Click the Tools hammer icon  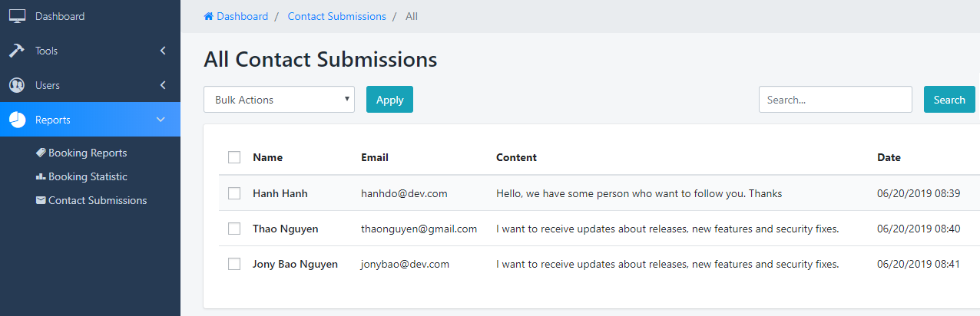[x=17, y=51]
